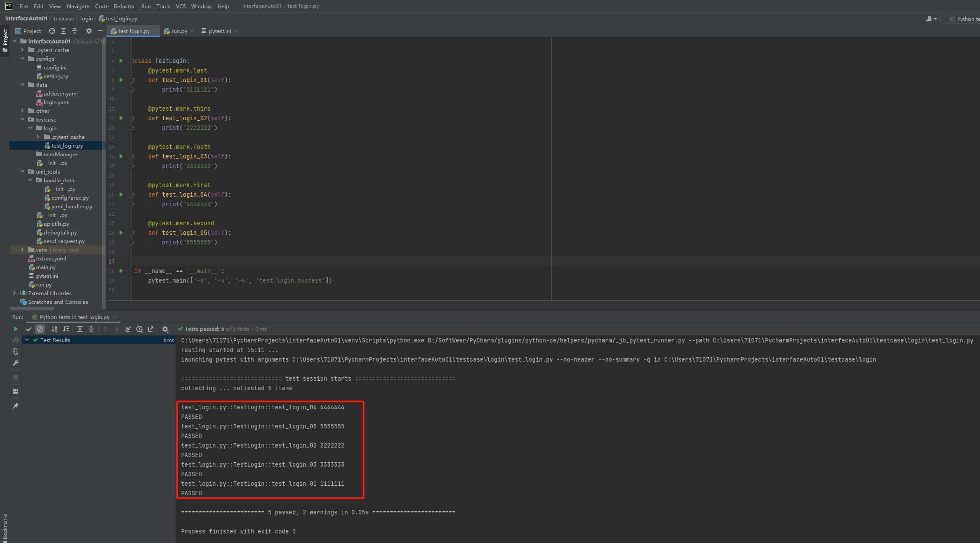This screenshot has height=543, width=980.
Task: Click the Export test results icon
Action: tap(151, 329)
